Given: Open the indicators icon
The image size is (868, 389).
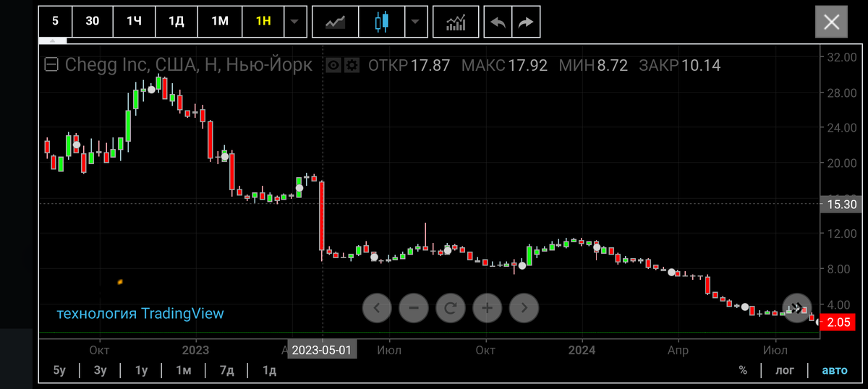Looking at the screenshot, I should coord(456,22).
